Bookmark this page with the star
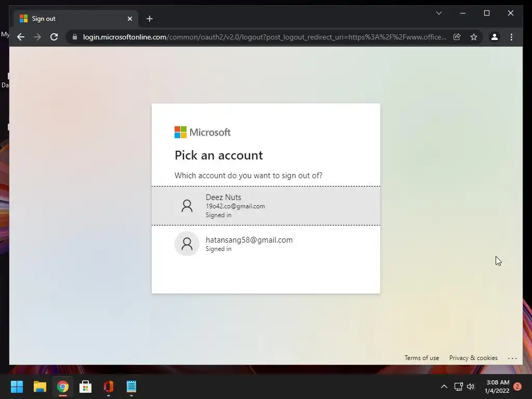 [474, 37]
